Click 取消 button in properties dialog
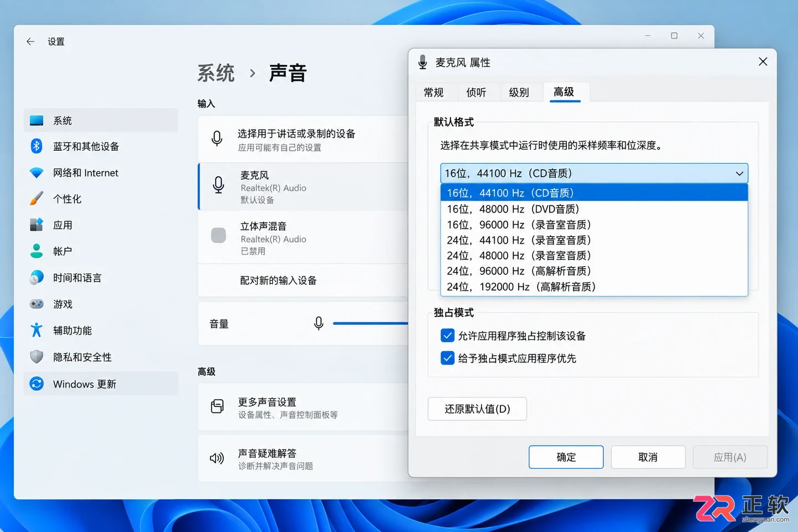798x532 pixels. coord(648,457)
